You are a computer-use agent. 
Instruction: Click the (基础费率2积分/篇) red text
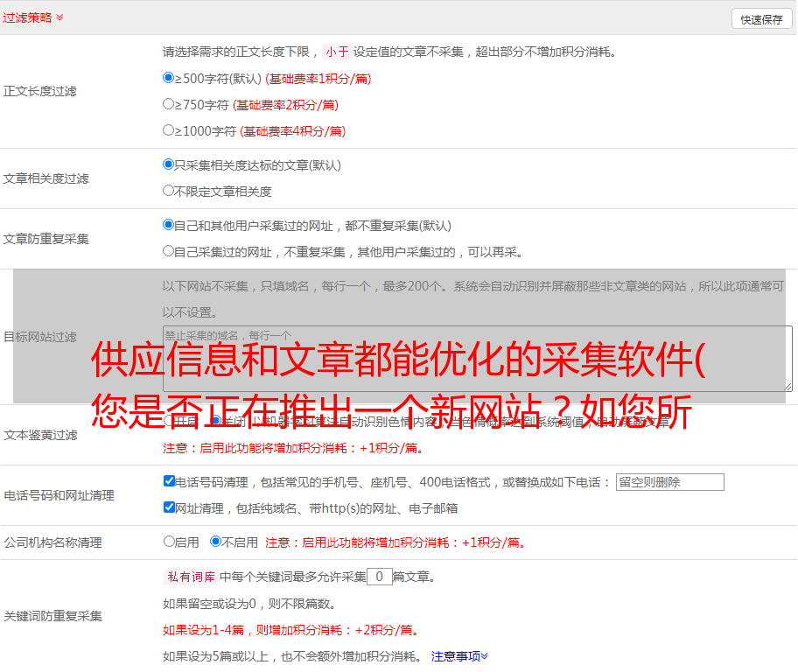285,105
